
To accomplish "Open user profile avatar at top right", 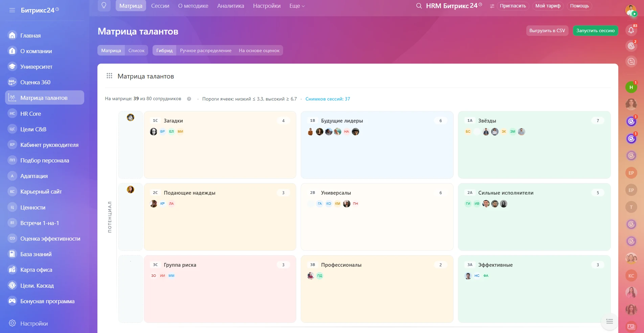I will 631,10.
